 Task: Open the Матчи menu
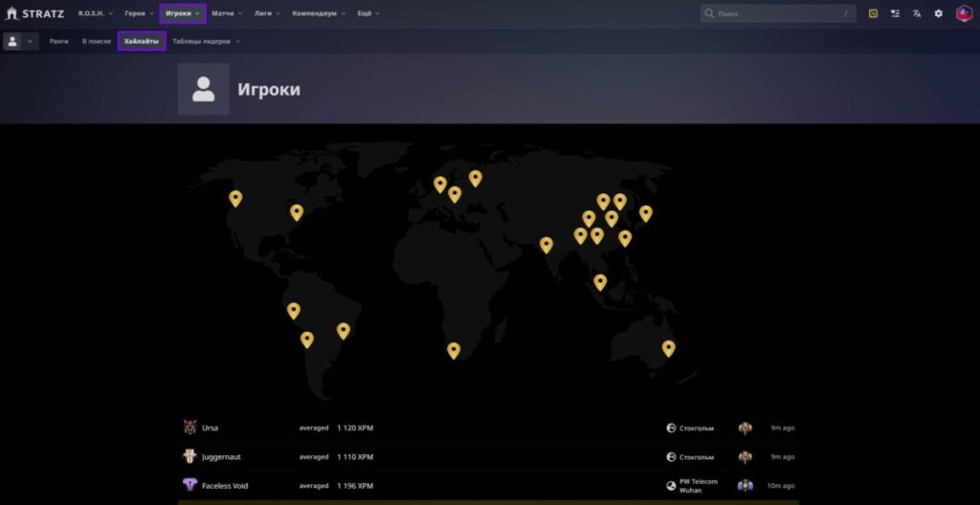227,13
